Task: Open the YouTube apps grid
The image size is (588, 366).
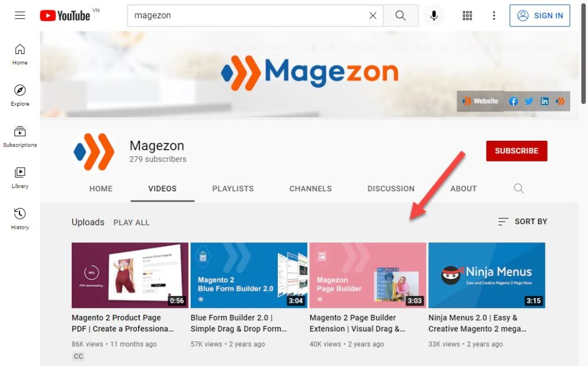Action: pyautogui.click(x=467, y=16)
